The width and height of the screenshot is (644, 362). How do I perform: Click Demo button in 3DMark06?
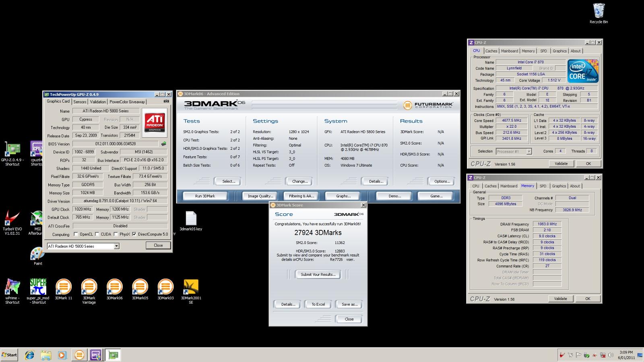coord(394,196)
